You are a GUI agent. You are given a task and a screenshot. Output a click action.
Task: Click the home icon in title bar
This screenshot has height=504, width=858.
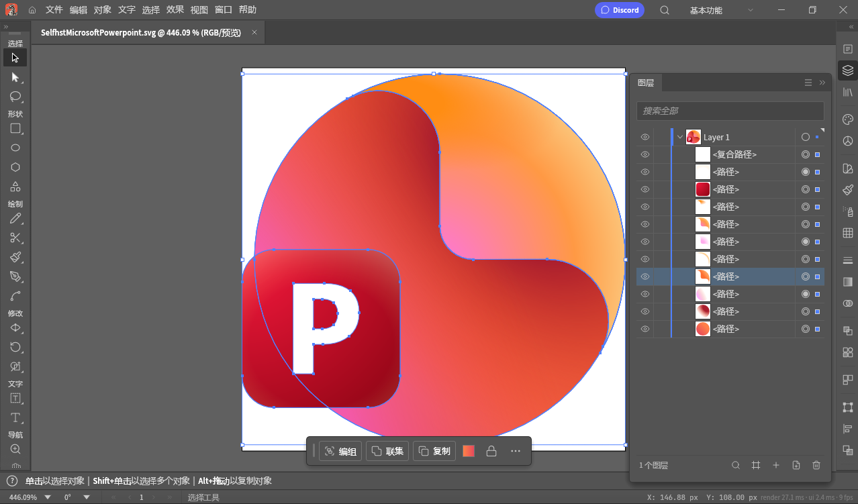click(x=32, y=10)
